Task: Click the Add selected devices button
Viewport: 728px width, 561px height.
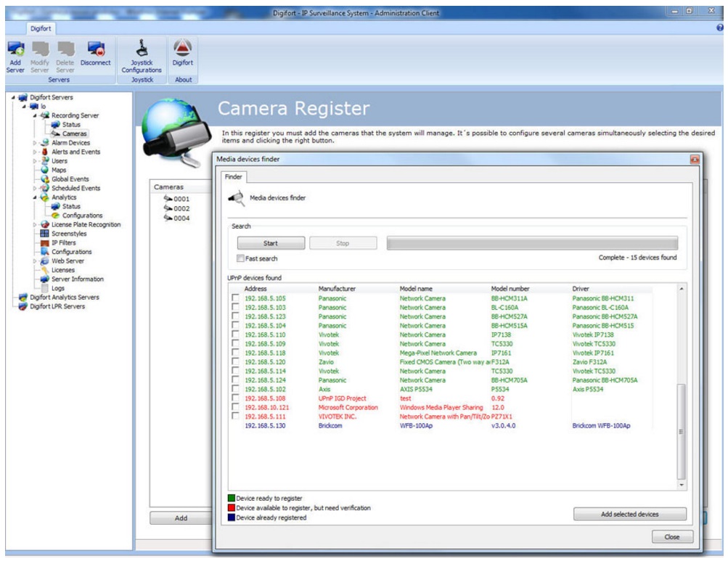Action: pos(629,514)
